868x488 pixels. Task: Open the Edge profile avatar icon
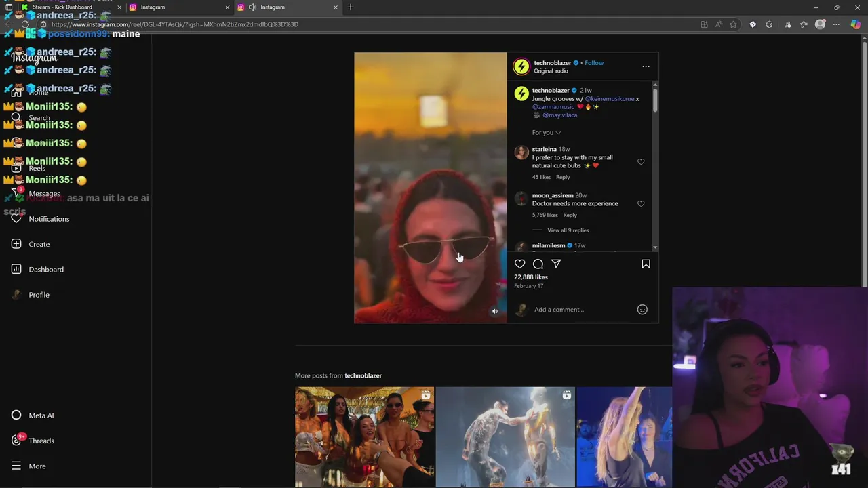(x=821, y=24)
